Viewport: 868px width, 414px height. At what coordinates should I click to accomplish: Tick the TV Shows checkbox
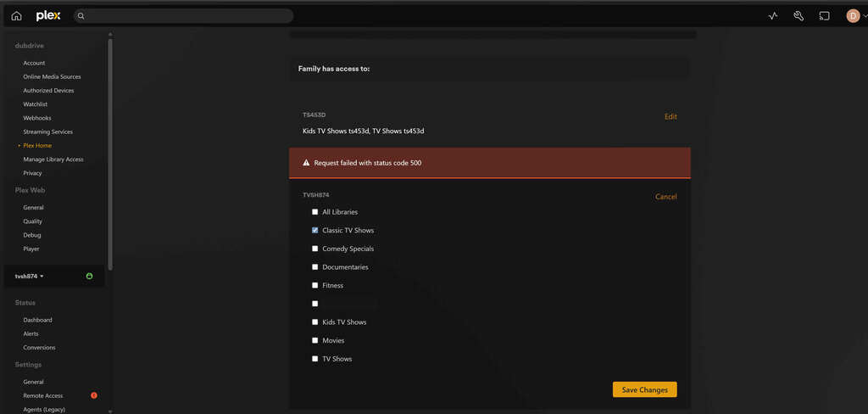click(315, 359)
